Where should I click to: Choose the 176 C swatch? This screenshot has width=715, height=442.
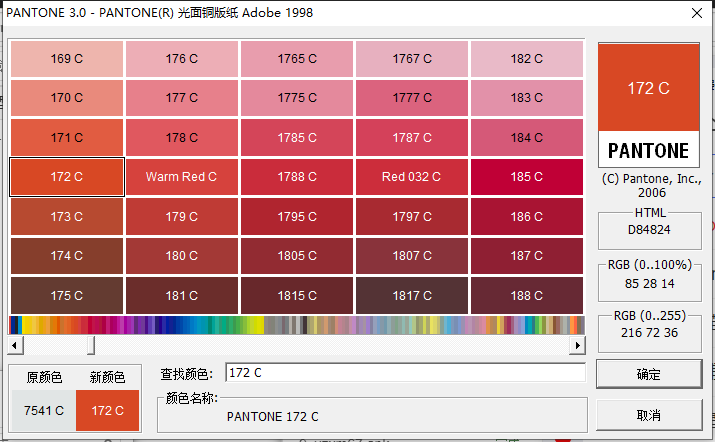click(181, 59)
